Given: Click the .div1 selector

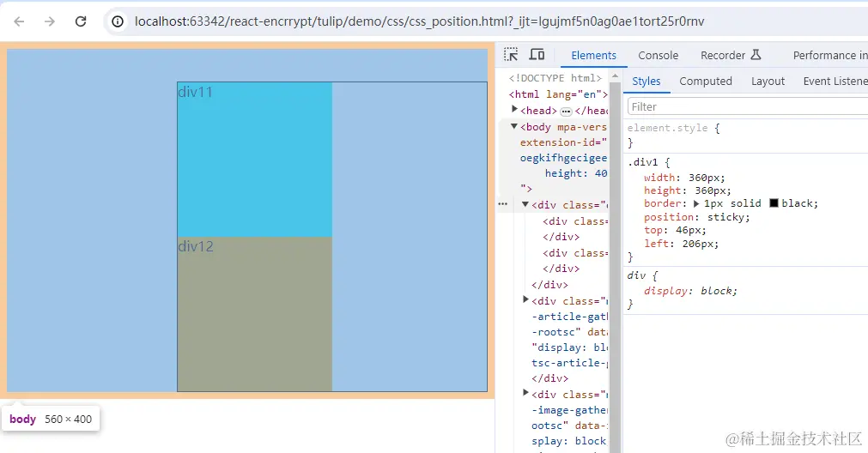Looking at the screenshot, I should point(643,163).
